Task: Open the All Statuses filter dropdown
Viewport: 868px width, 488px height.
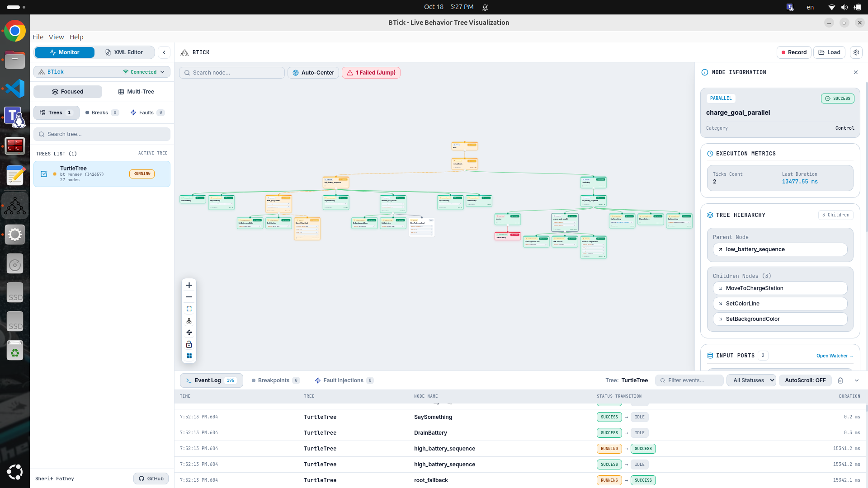Action: (x=751, y=380)
